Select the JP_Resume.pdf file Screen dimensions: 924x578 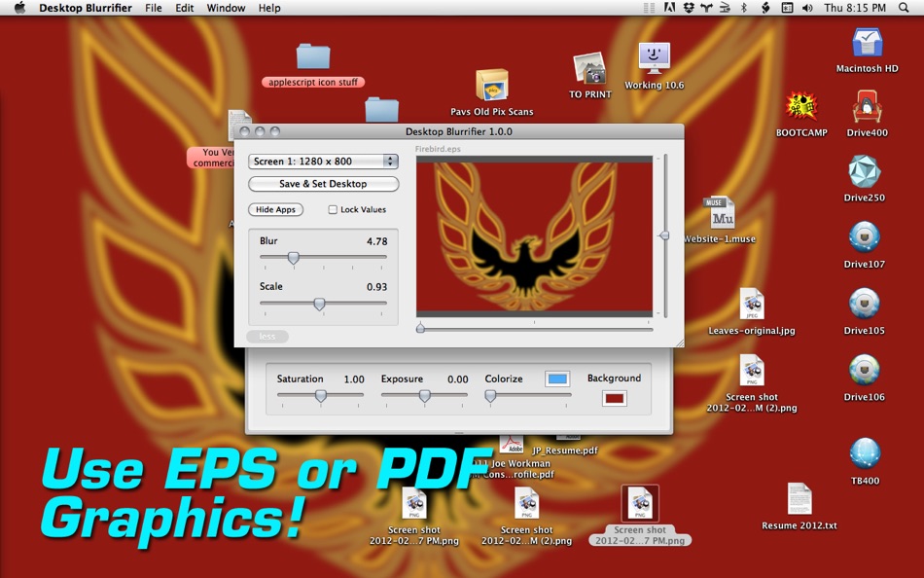pos(564,450)
